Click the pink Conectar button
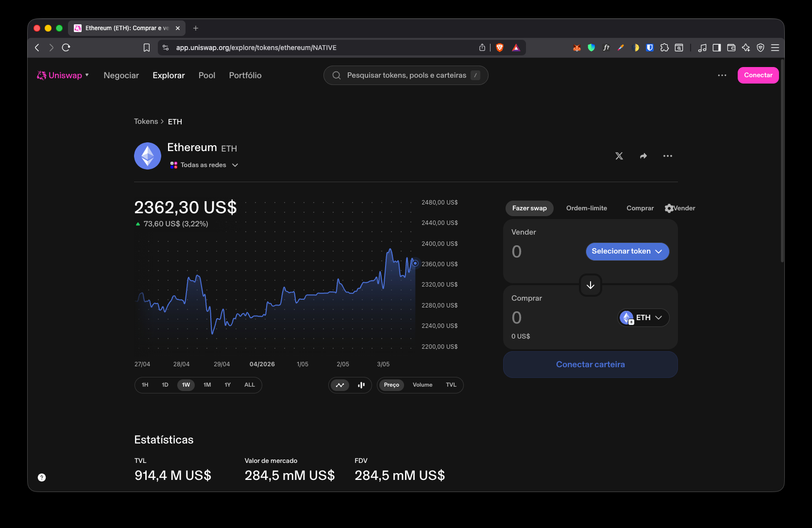The height and width of the screenshot is (528, 812). coord(758,75)
